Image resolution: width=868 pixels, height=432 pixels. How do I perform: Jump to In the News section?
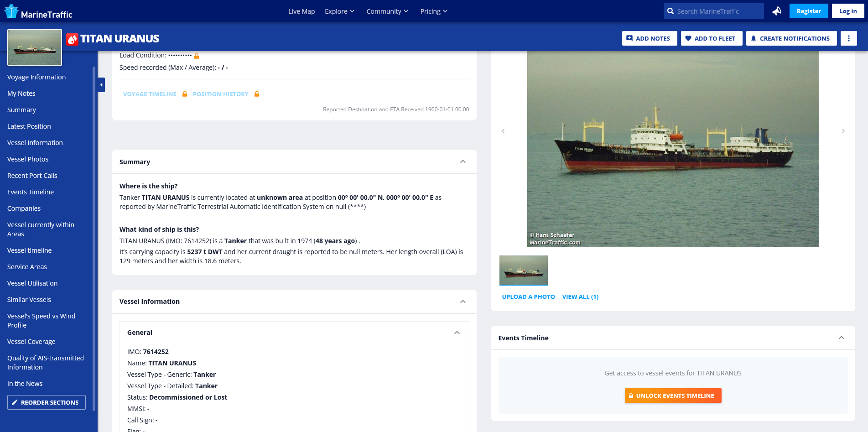(x=25, y=384)
